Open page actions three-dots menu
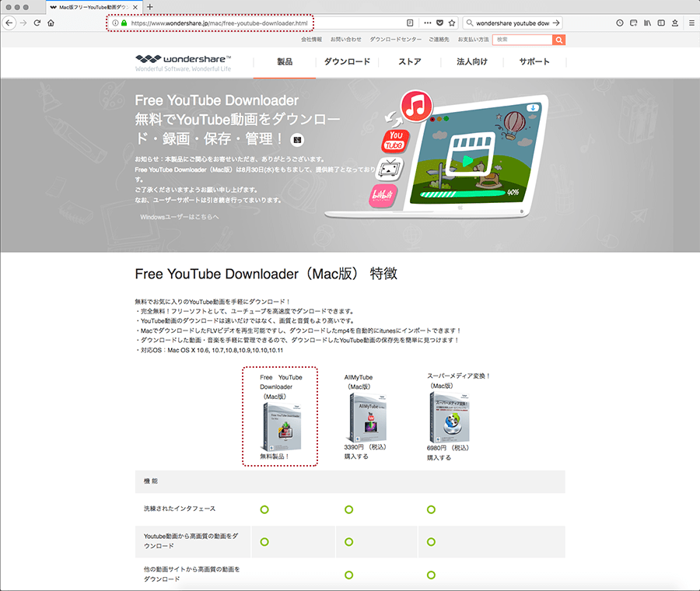Viewport: 700px width, 591px height. [427, 23]
